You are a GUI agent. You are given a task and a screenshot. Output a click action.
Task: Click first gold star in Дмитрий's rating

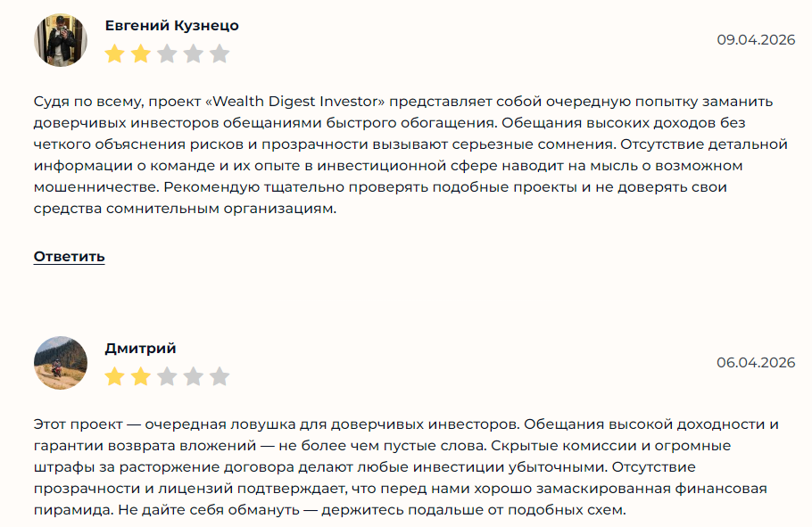coord(114,376)
